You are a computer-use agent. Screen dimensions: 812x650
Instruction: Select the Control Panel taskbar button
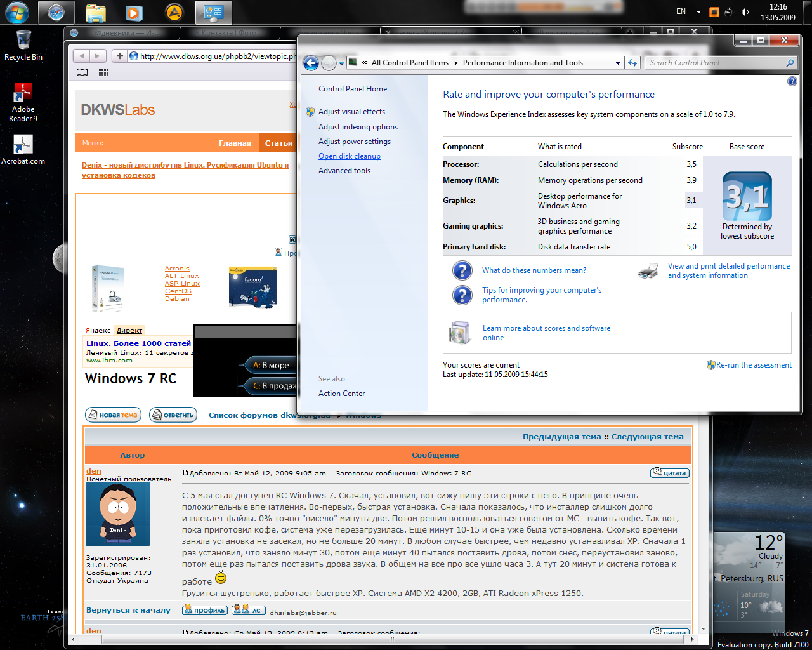[213, 12]
